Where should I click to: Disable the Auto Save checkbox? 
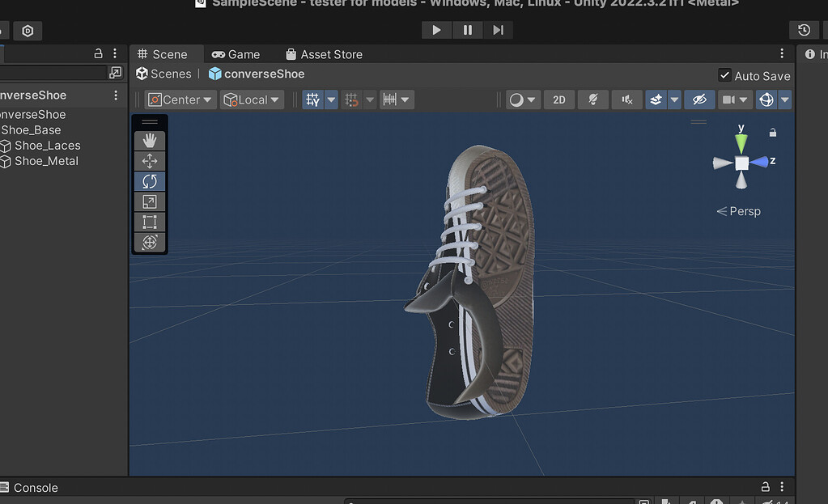pos(724,75)
